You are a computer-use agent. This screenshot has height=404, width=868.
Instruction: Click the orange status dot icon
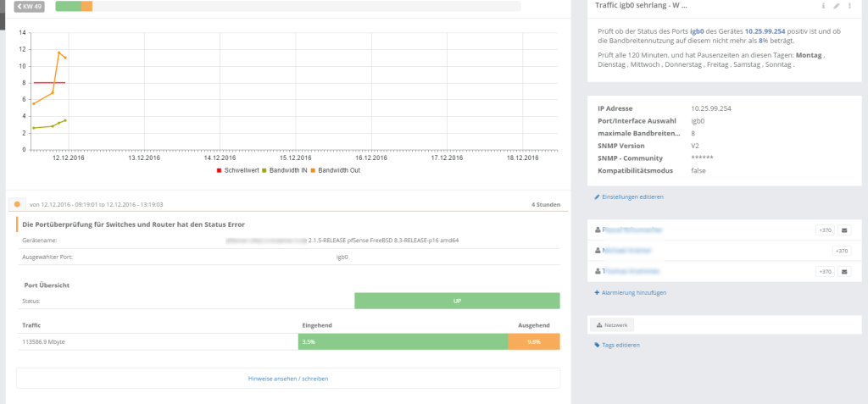pyautogui.click(x=17, y=204)
